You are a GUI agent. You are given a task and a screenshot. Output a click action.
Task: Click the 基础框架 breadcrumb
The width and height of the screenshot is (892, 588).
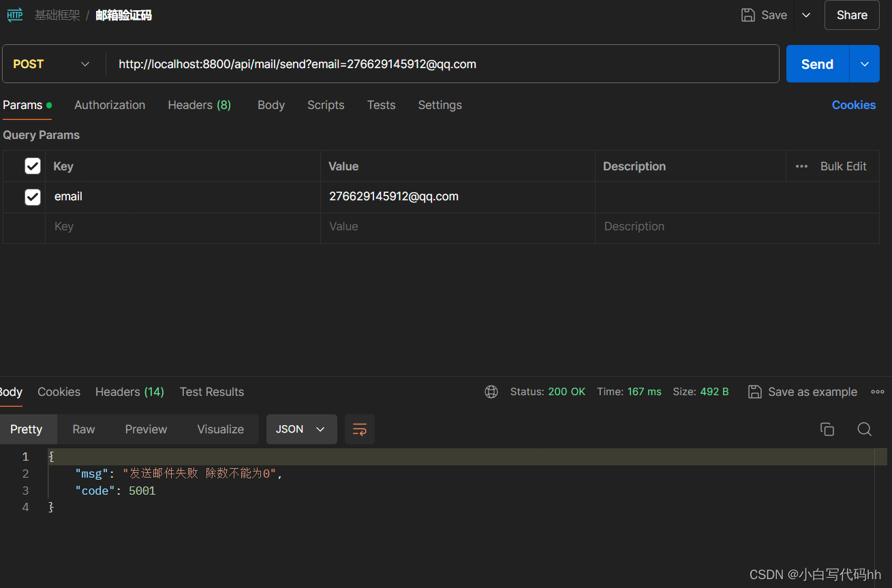coord(57,15)
